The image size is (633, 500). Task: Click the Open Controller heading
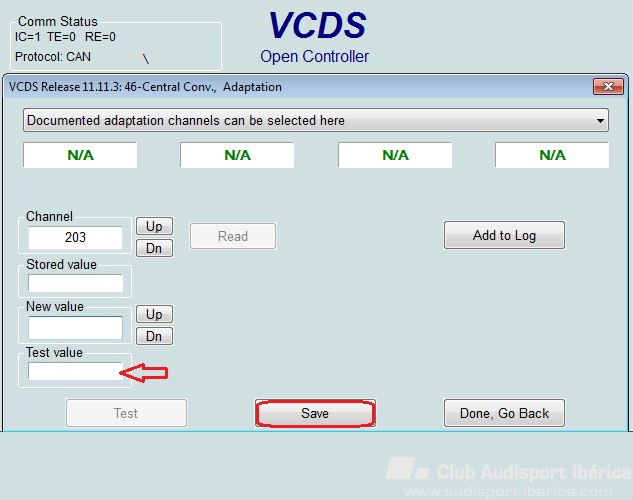click(314, 56)
